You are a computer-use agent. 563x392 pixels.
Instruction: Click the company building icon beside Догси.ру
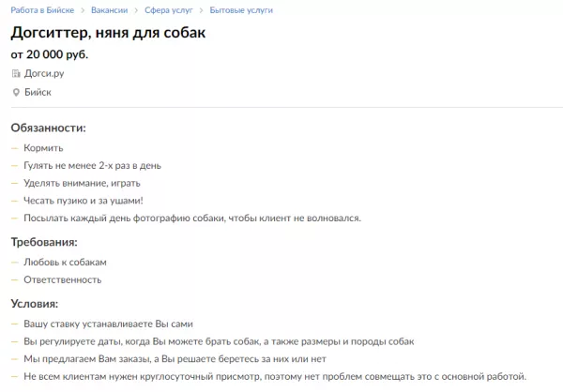[15, 72]
